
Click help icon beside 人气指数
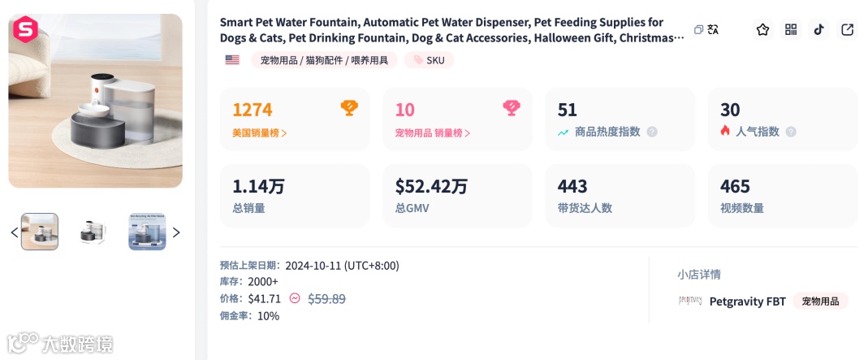(x=791, y=132)
